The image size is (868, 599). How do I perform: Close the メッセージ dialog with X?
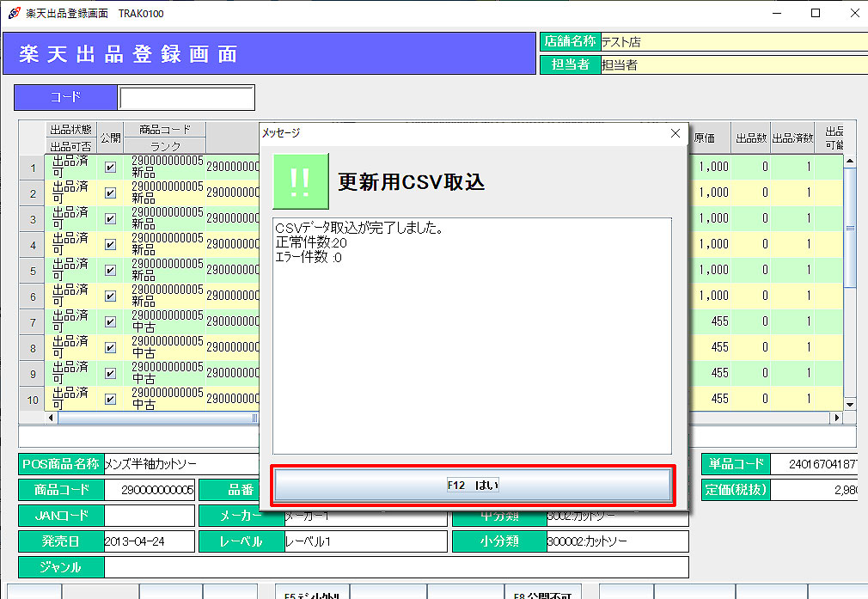point(675,133)
